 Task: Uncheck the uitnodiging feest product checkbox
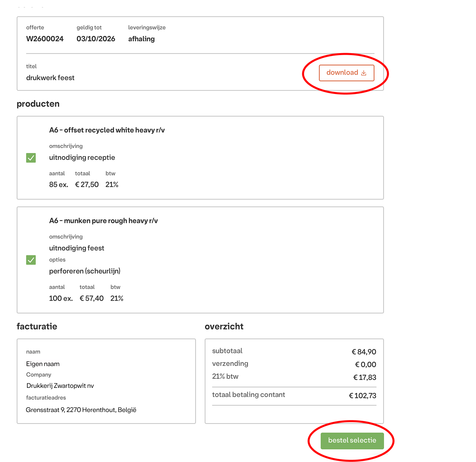tap(31, 260)
